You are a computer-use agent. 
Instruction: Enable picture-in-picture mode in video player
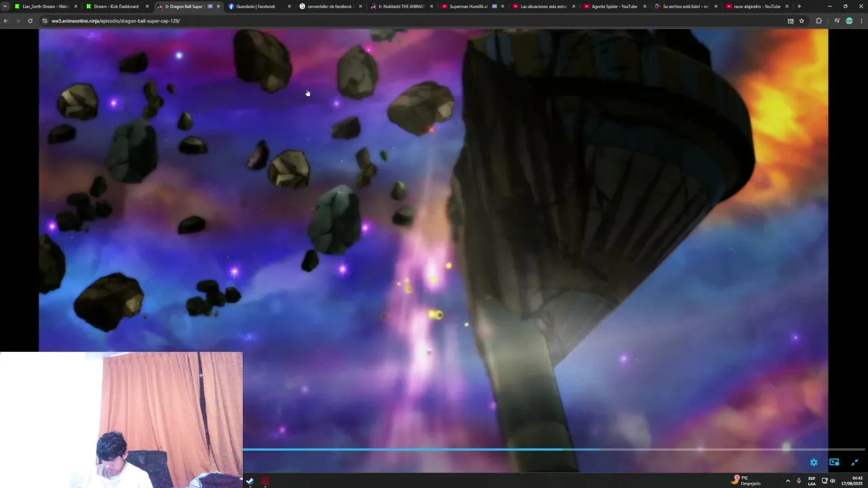(x=834, y=462)
